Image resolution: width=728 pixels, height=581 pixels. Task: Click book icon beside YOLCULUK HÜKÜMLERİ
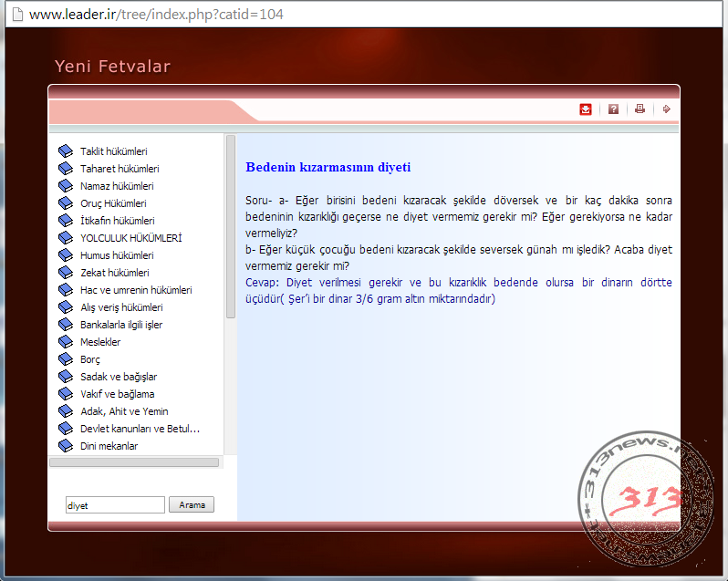click(66, 237)
